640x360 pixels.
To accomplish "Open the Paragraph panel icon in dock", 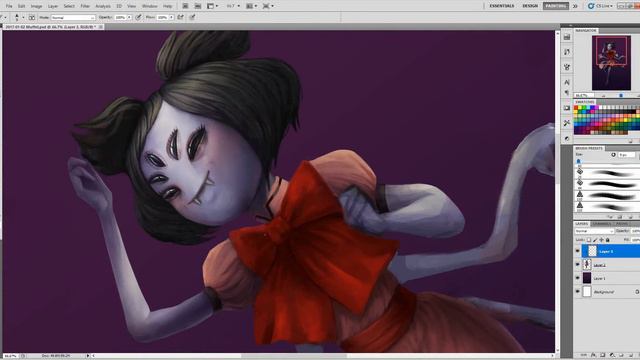I will coord(567,93).
